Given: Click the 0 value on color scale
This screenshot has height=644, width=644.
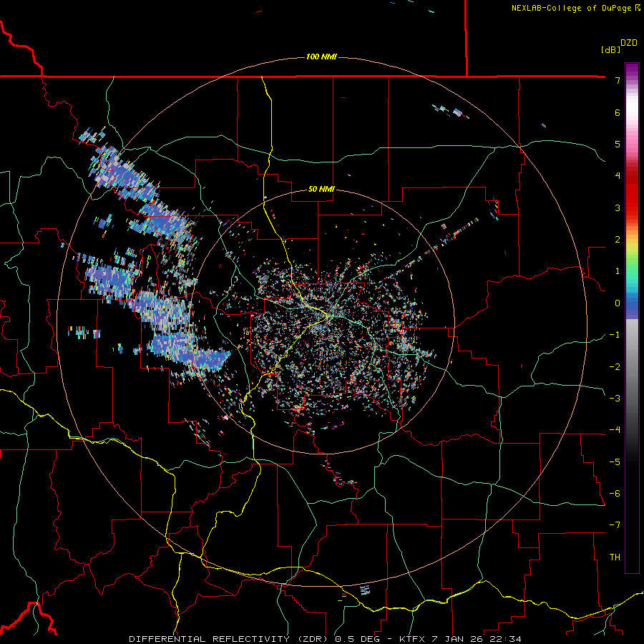Looking at the screenshot, I should click(618, 303).
